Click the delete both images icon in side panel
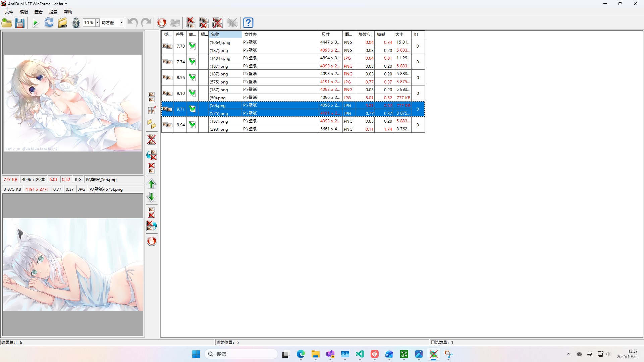 (x=152, y=139)
